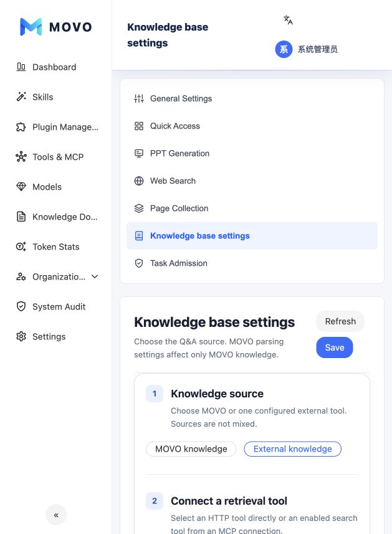Click the MOVO logo icon

point(31,27)
